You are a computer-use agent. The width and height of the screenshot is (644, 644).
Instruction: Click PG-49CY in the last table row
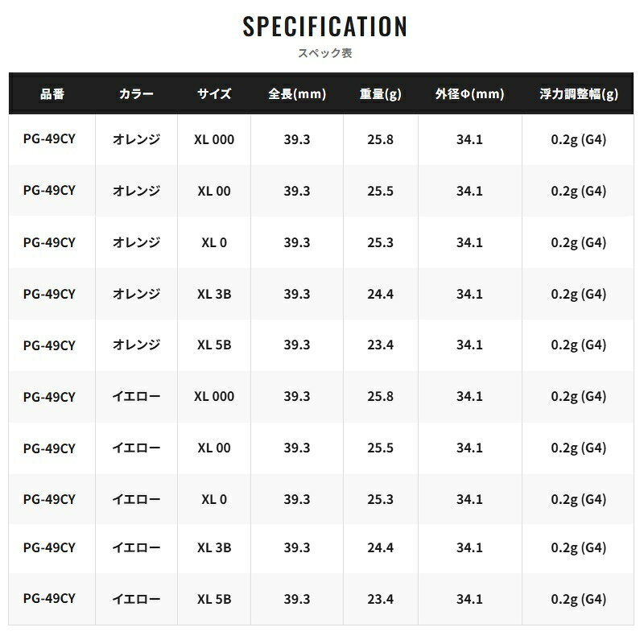(x=50, y=599)
